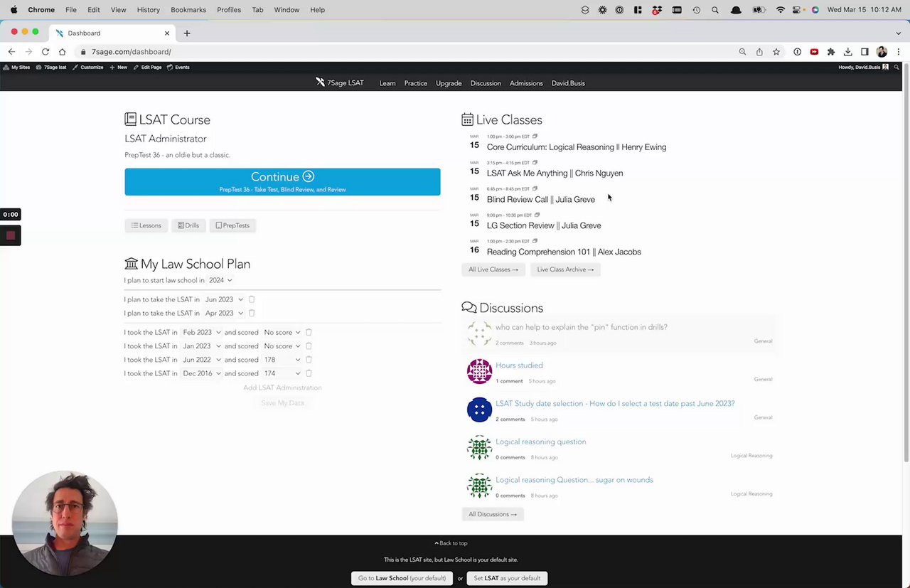Open the Practice nav menu
Image resolution: width=910 pixels, height=588 pixels.
coord(416,83)
